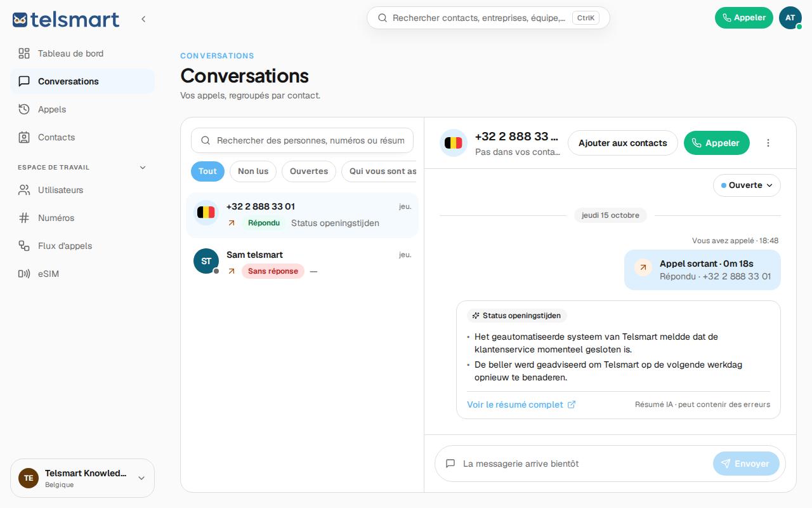This screenshot has height=508, width=812.
Task: Click the Répondu status badge
Action: [x=263, y=223]
